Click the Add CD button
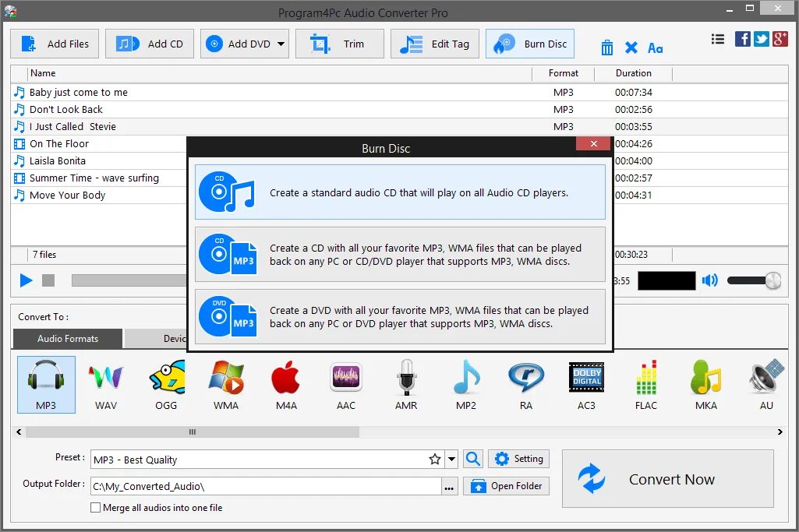Viewport: 799px width, 532px height. pos(150,44)
